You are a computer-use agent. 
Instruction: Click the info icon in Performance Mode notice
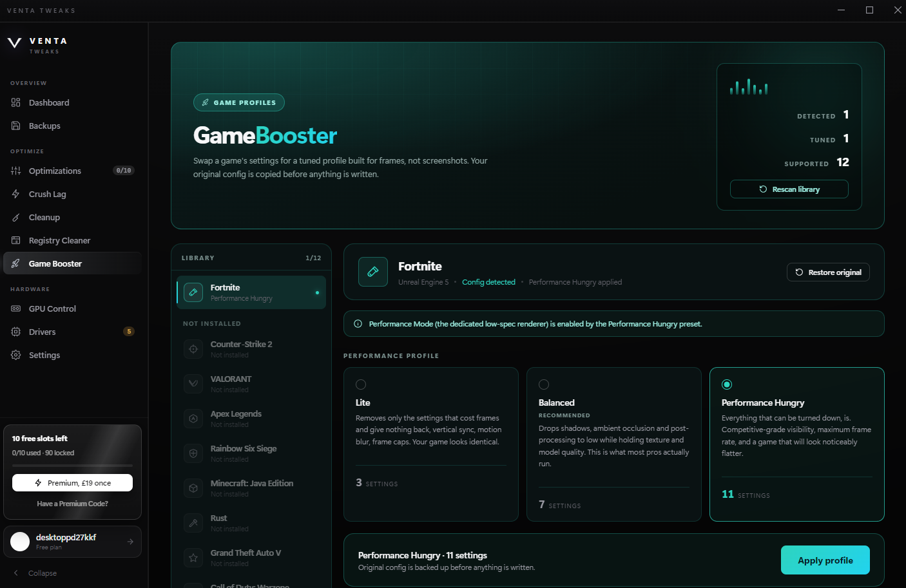[x=358, y=324]
